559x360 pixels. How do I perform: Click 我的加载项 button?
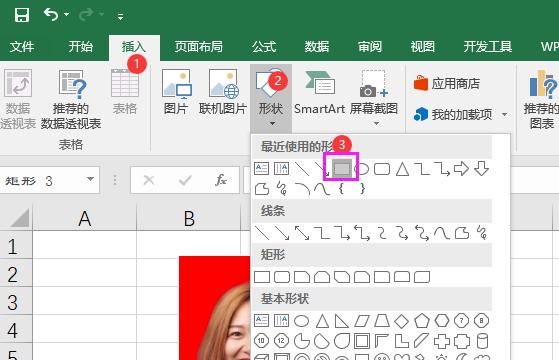453,114
